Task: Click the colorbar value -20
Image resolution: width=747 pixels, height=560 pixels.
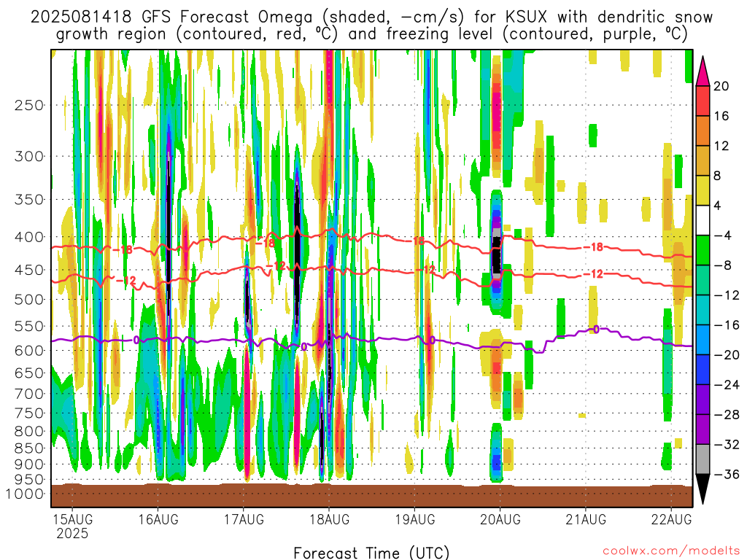Action: [727, 355]
